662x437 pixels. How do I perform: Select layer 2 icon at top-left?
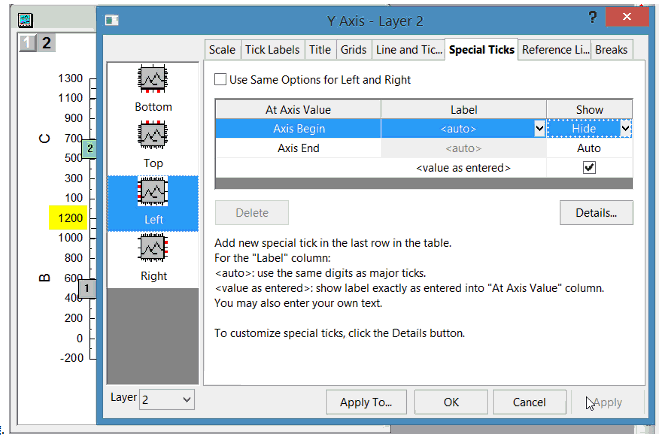(47, 42)
